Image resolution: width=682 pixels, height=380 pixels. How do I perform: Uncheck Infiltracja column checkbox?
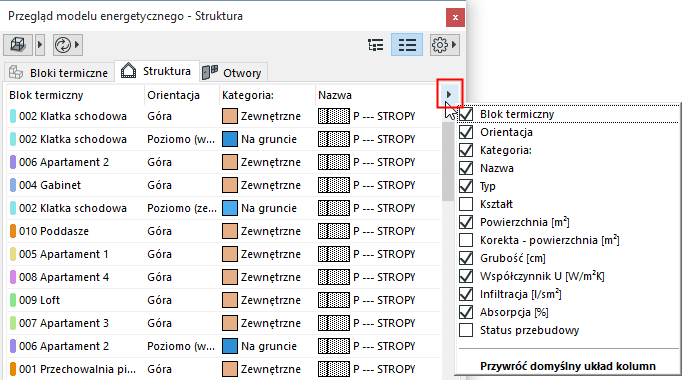[x=466, y=294]
